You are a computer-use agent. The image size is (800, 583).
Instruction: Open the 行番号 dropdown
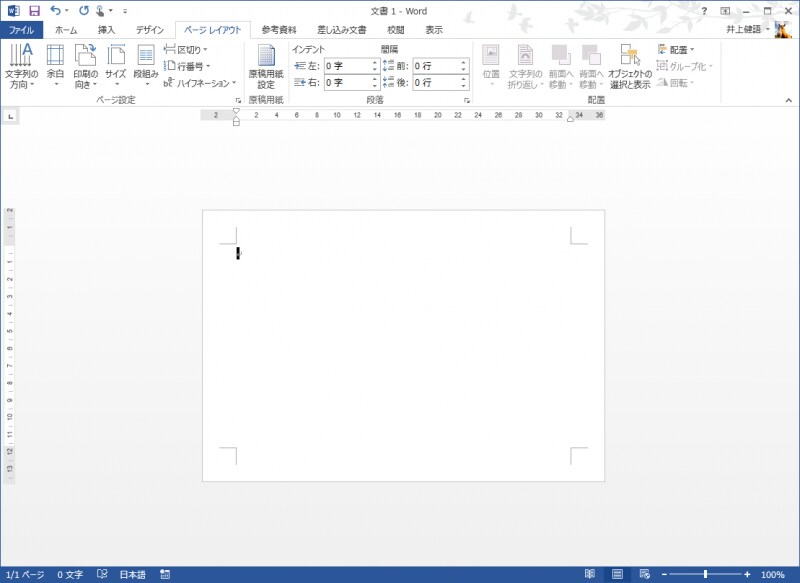pyautogui.click(x=184, y=65)
